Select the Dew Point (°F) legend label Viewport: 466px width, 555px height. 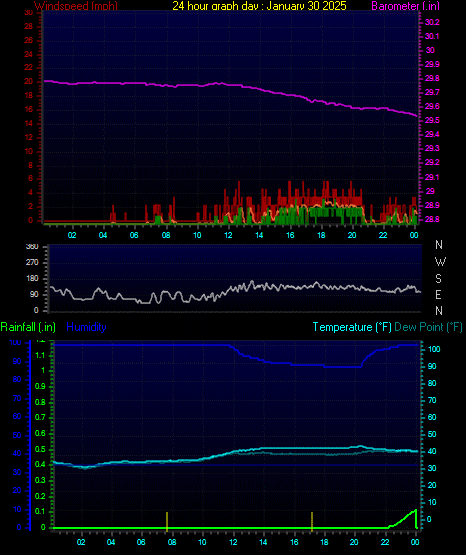pyautogui.click(x=428, y=327)
